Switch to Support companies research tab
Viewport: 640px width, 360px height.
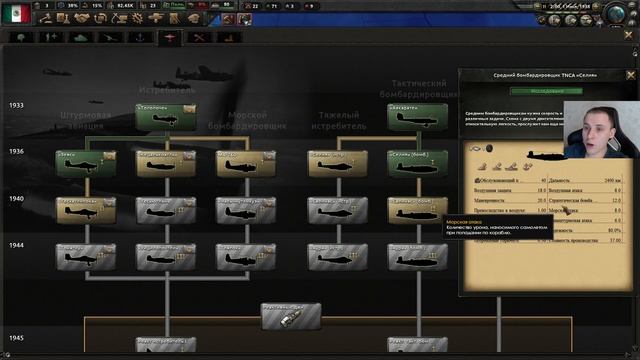click(51, 38)
